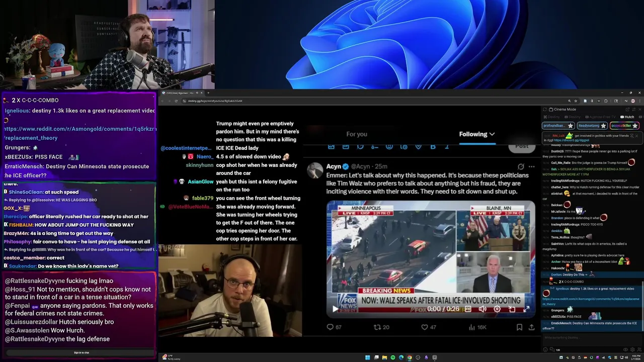Open picture-in-picture for the tweet video
This screenshot has width=644, height=362.
512,309
